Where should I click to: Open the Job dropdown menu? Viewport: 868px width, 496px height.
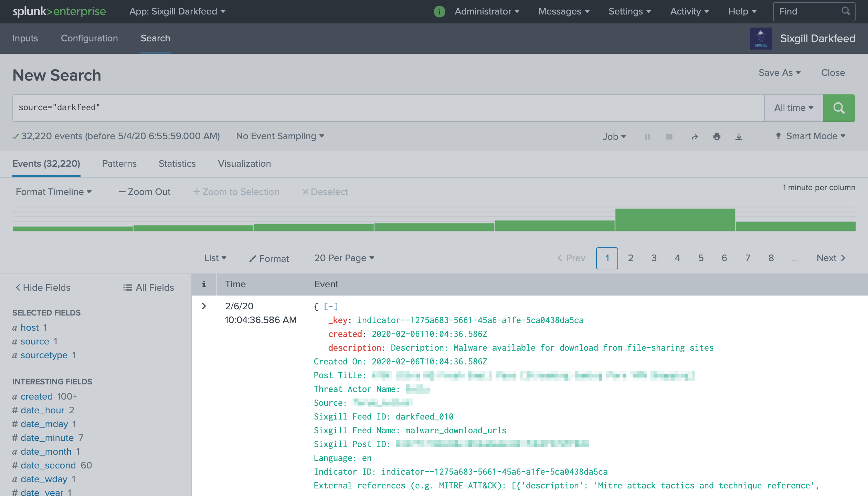point(614,137)
